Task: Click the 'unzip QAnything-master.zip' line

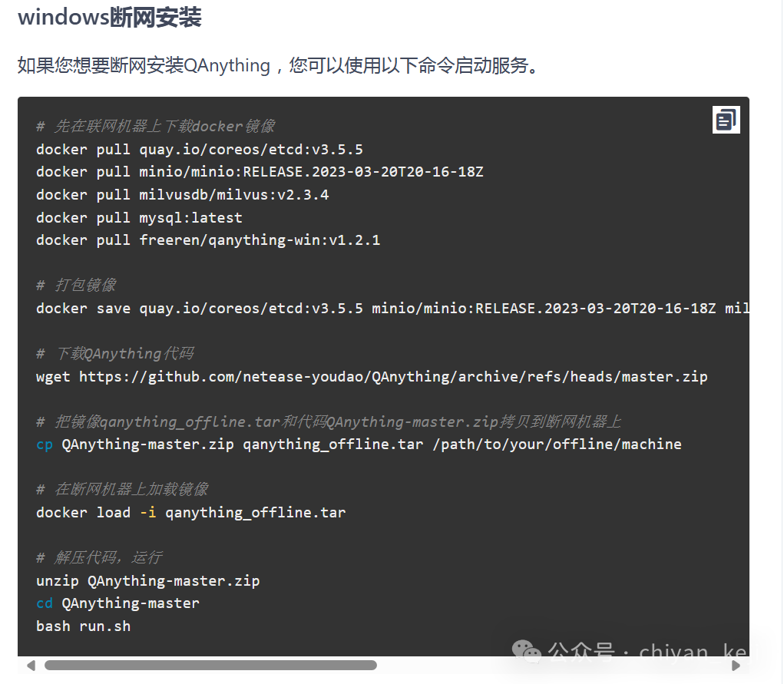Action: (x=148, y=581)
